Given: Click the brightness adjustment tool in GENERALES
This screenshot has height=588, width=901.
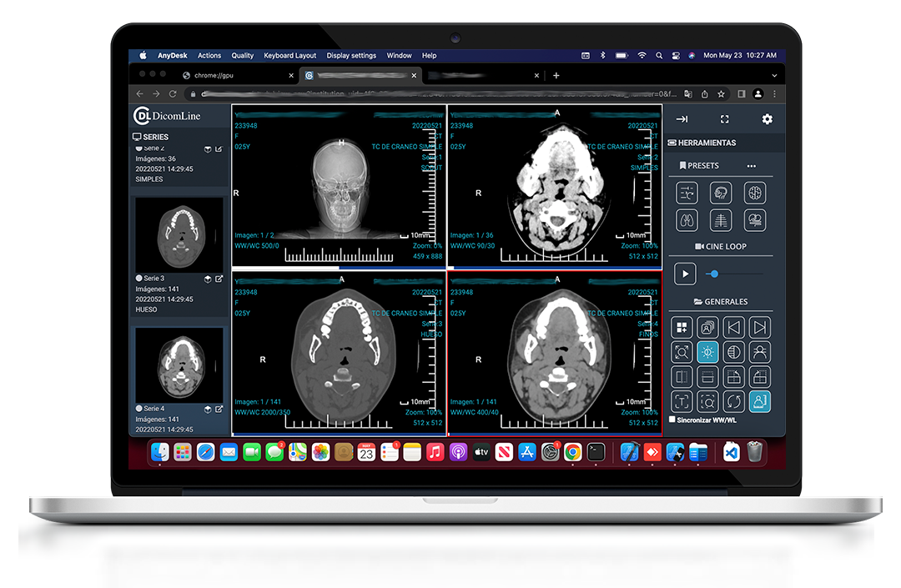Looking at the screenshot, I should tap(707, 351).
